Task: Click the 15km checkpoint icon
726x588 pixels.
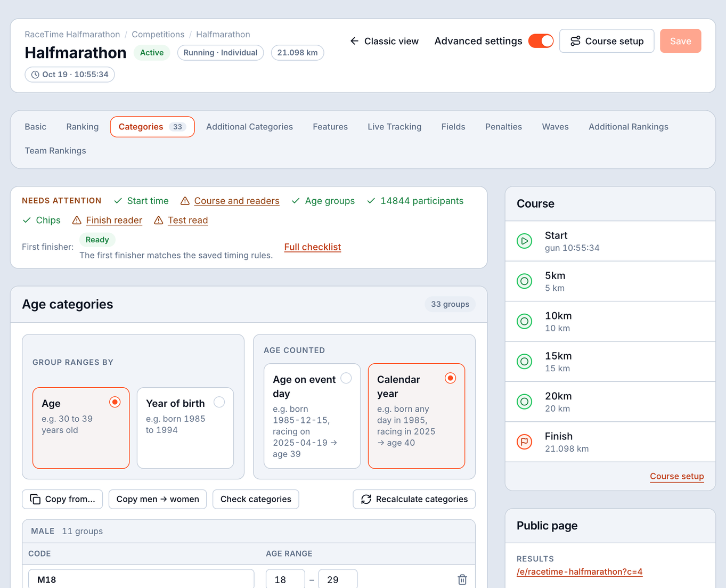Action: (x=525, y=362)
